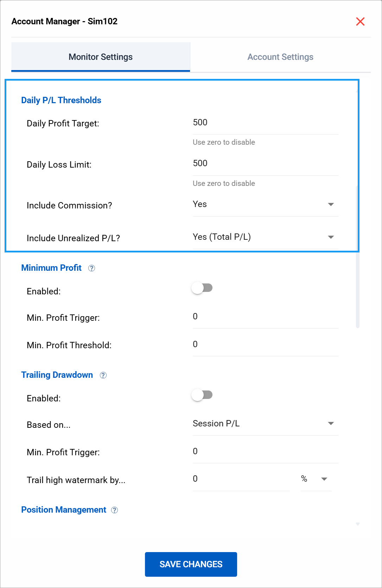
Task: Switch to Account Settings tab
Action: [x=280, y=57]
